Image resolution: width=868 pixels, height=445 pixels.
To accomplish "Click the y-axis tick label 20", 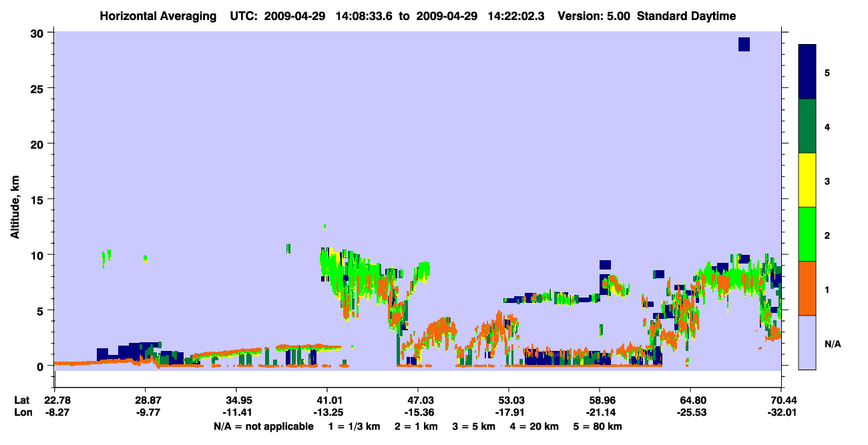I will point(38,143).
